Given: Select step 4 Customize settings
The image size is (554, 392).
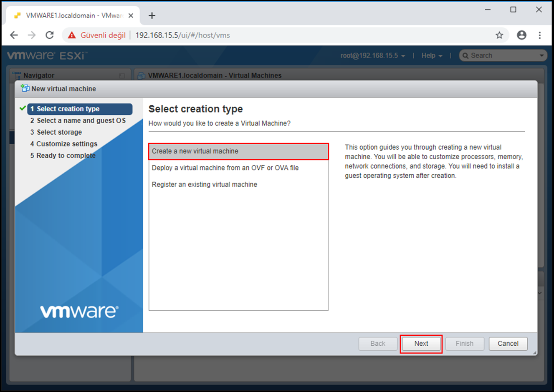Looking at the screenshot, I should coord(63,144).
